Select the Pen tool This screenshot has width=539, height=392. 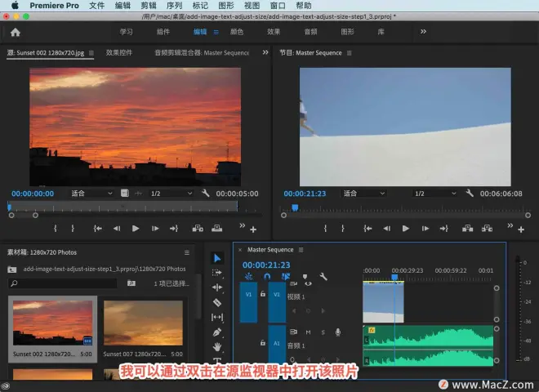pyautogui.click(x=217, y=332)
